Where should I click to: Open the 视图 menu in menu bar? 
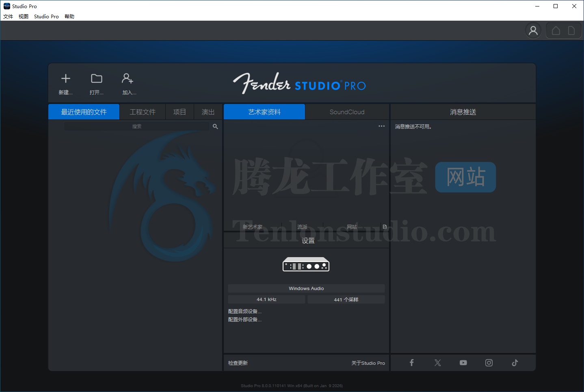pyautogui.click(x=24, y=17)
